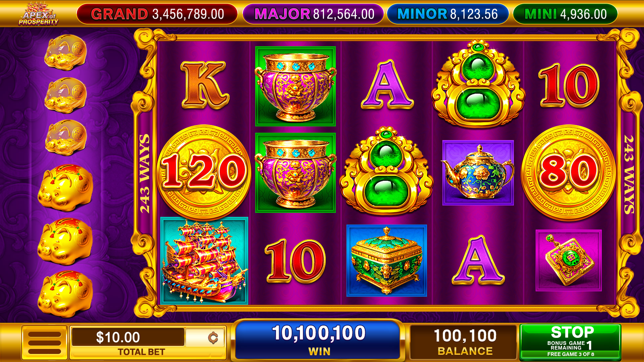Select the 120 gold coin symbol
Image resolution: width=644 pixels, height=362 pixels.
(204, 172)
